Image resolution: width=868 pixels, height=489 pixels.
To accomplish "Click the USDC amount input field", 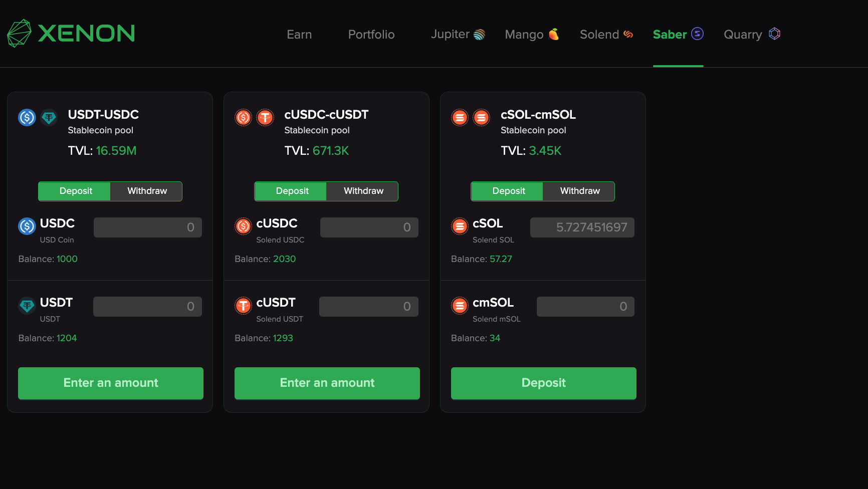I will pos(148,227).
